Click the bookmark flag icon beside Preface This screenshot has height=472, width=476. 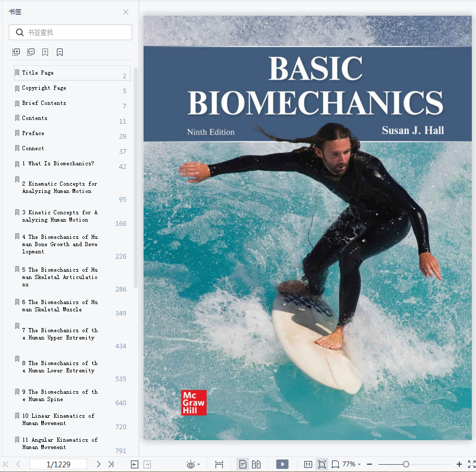tap(17, 133)
